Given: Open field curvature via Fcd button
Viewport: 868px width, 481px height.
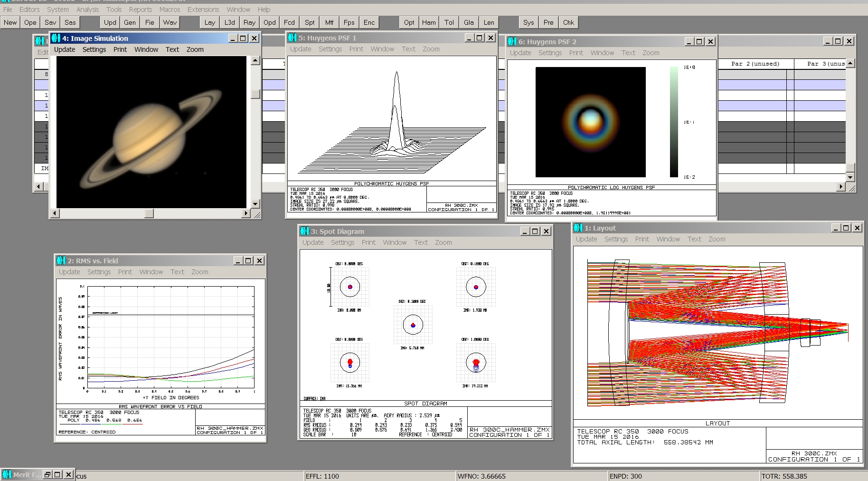Looking at the screenshot, I should click(x=289, y=22).
